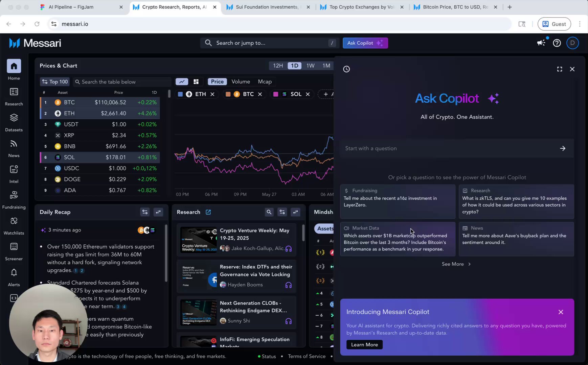Switch chart timeframe to 1W
This screenshot has width=588, height=365.
point(310,66)
